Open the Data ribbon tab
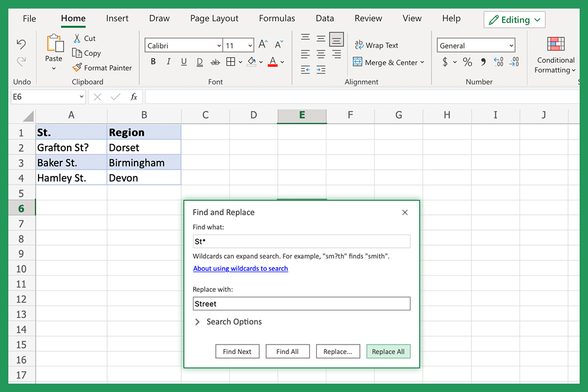Viewport: 588px width, 392px height. (x=325, y=18)
